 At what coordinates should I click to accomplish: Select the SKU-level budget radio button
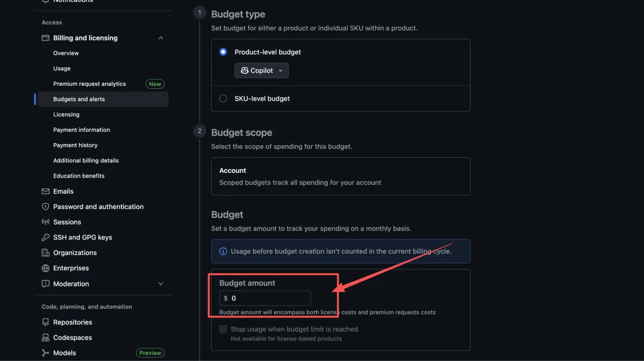coord(223,98)
